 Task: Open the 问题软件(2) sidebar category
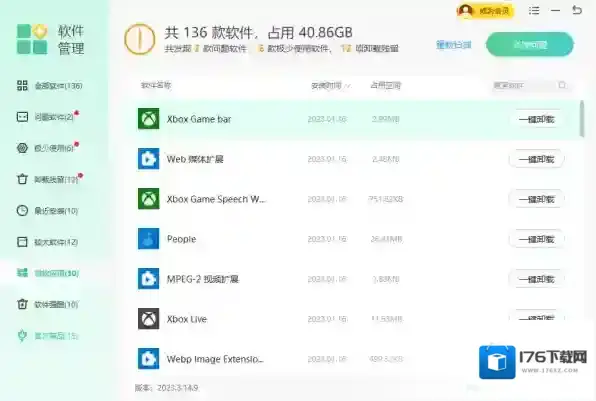[48, 117]
